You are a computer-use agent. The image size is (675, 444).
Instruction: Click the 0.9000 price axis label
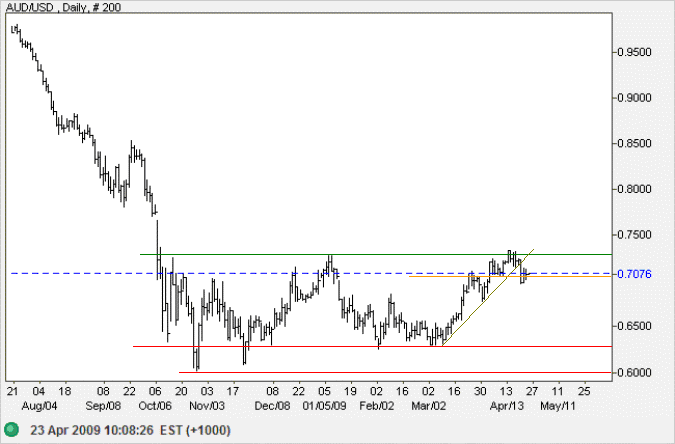[634, 98]
